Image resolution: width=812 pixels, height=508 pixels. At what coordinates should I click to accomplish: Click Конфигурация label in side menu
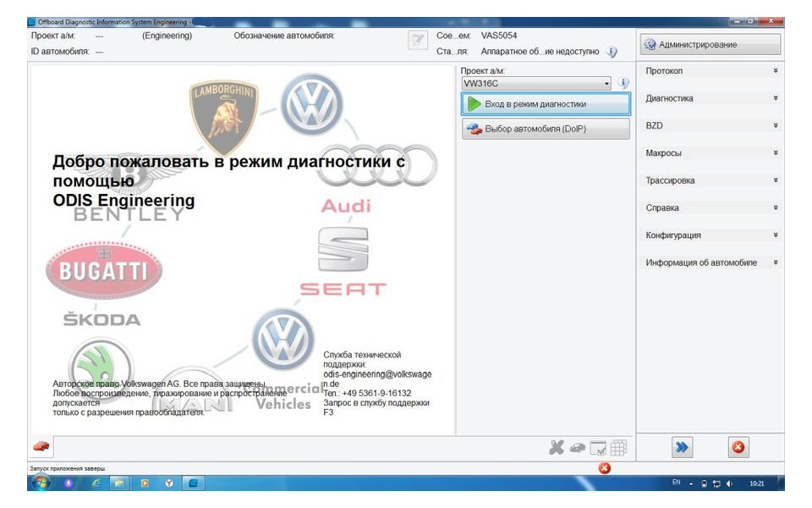pos(672,235)
